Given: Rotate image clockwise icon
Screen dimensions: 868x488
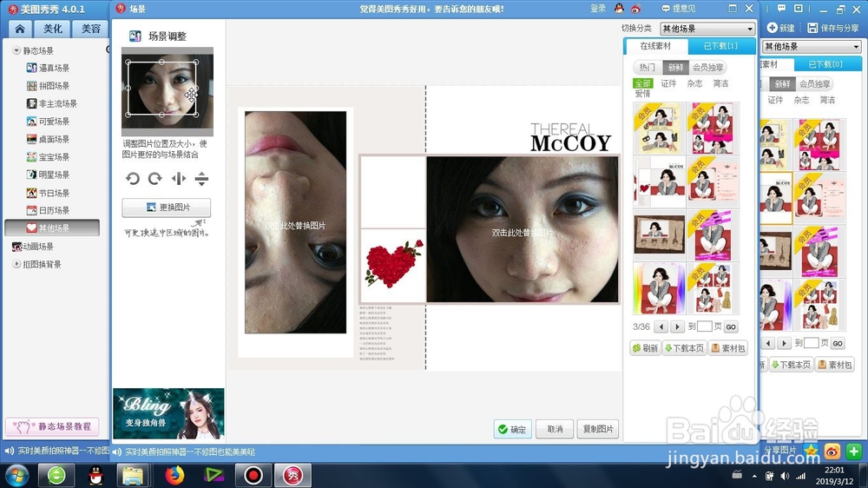Looking at the screenshot, I should (155, 179).
